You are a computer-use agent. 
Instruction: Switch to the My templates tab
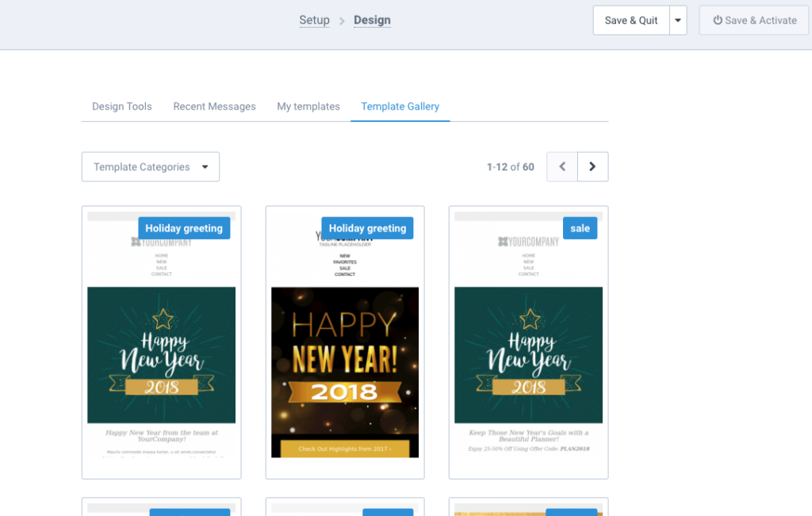click(308, 106)
